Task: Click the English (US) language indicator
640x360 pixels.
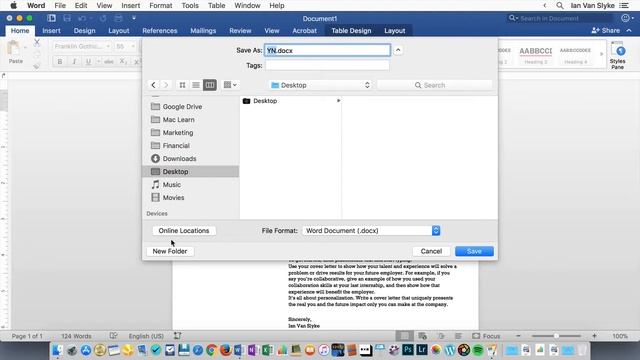Action: tap(146, 336)
